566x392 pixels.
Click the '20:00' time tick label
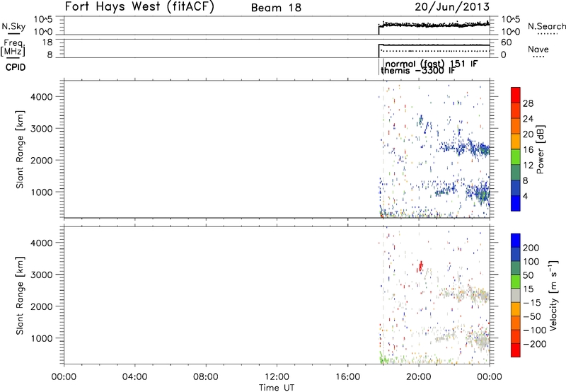(419, 377)
